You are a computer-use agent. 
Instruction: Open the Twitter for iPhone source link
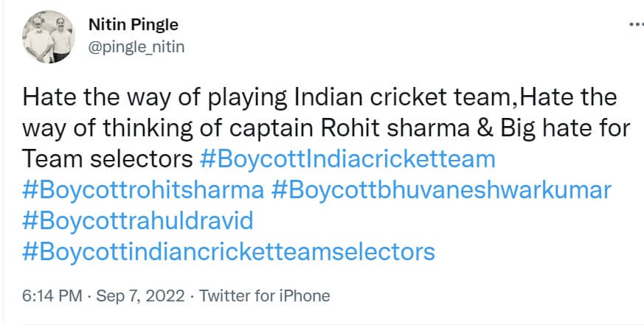pos(265,296)
